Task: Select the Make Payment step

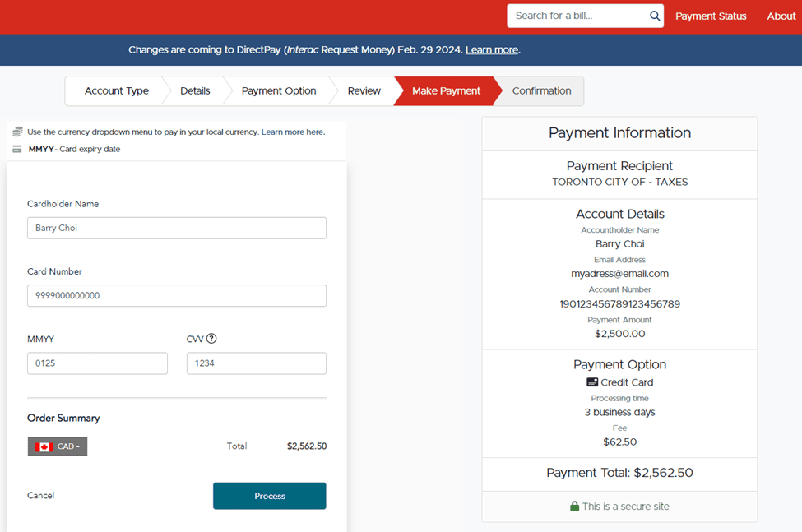Action: [446, 91]
